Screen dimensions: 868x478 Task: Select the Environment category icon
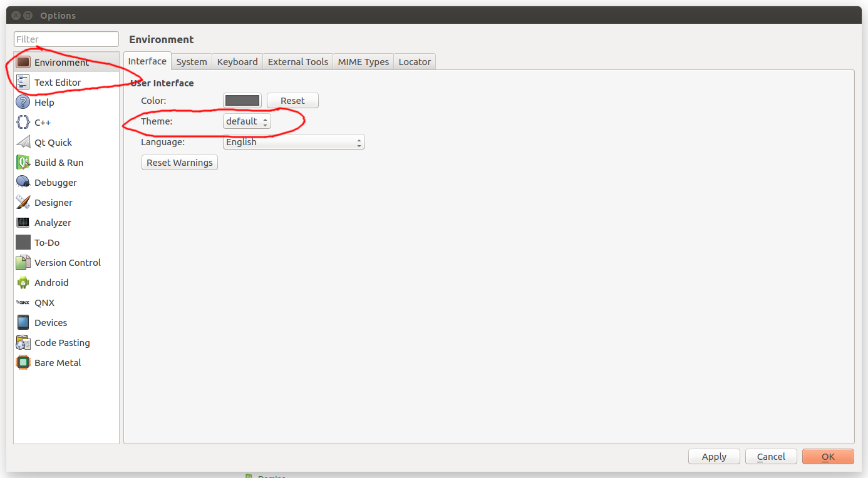pyautogui.click(x=23, y=63)
